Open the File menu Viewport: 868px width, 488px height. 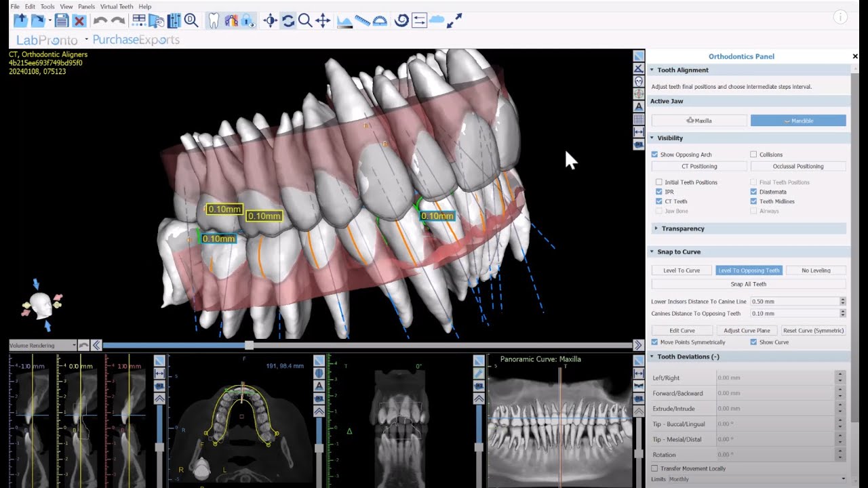pyautogui.click(x=15, y=7)
